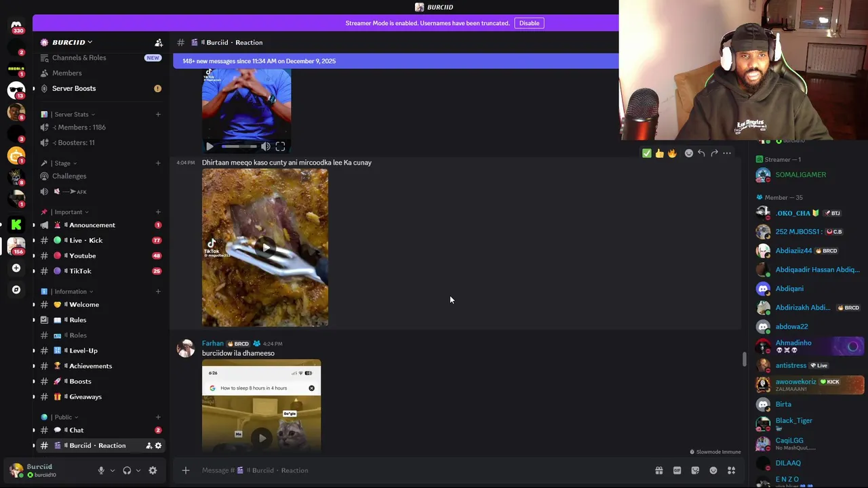868x488 pixels.
Task: Open invite people icon beside BURCIID
Action: [158, 42]
